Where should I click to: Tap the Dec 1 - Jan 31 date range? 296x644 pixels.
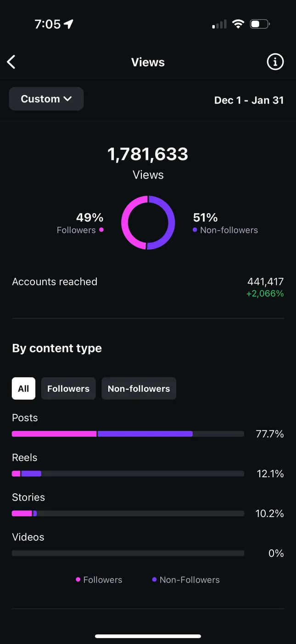point(249,100)
